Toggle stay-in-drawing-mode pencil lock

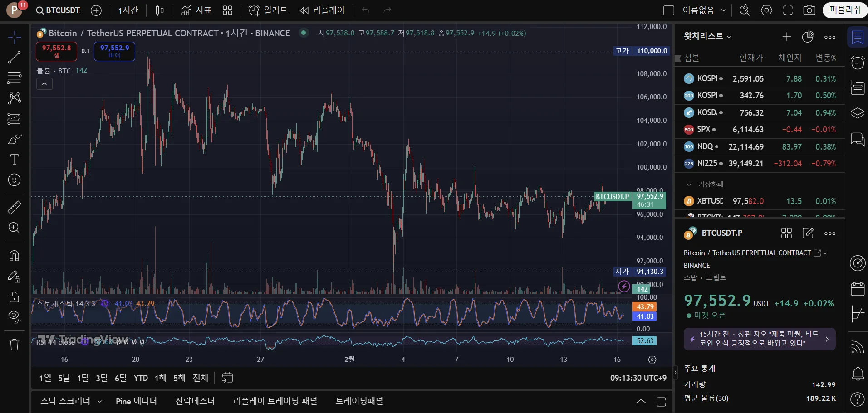pyautogui.click(x=15, y=277)
